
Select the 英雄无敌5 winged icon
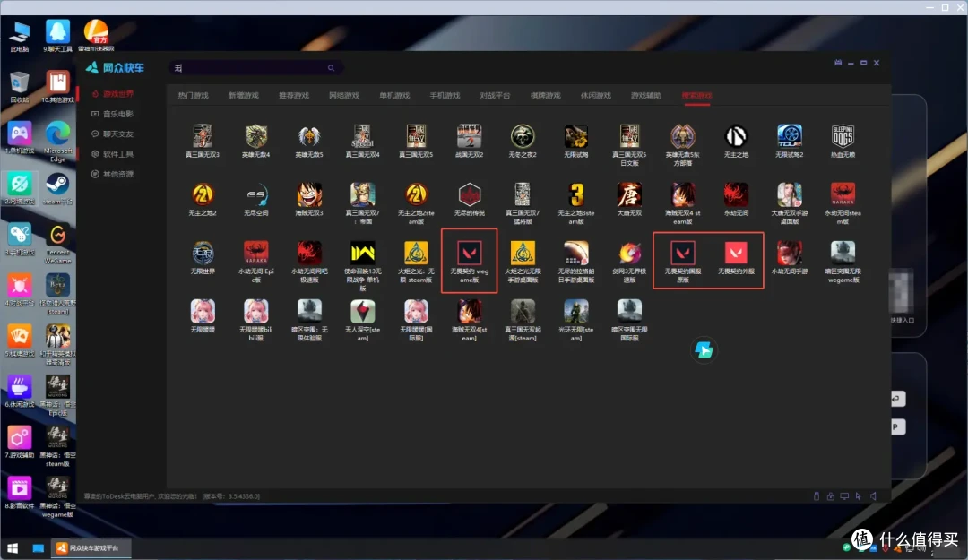[309, 136]
